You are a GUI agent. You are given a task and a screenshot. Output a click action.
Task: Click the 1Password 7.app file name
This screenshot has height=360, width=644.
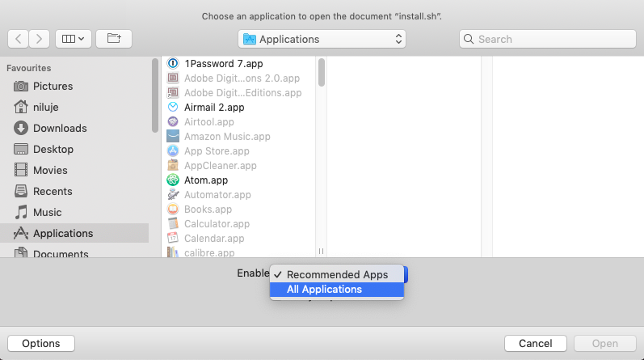coord(224,64)
